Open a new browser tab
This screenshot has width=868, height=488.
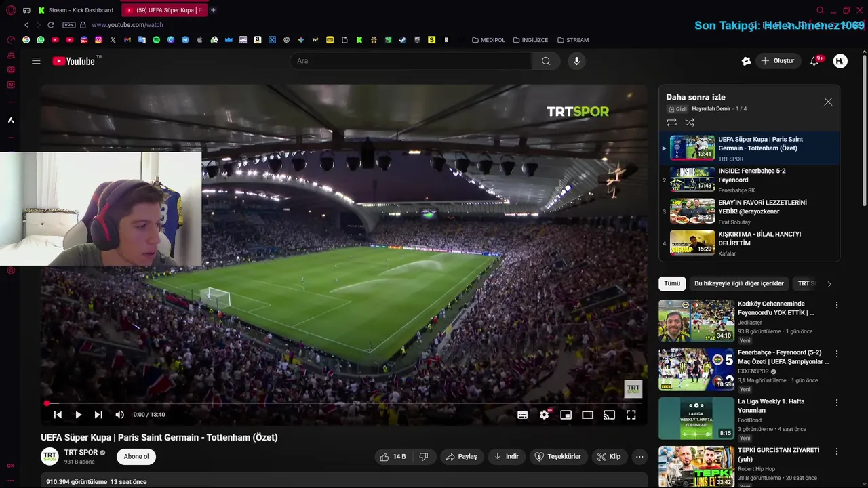pos(213,10)
